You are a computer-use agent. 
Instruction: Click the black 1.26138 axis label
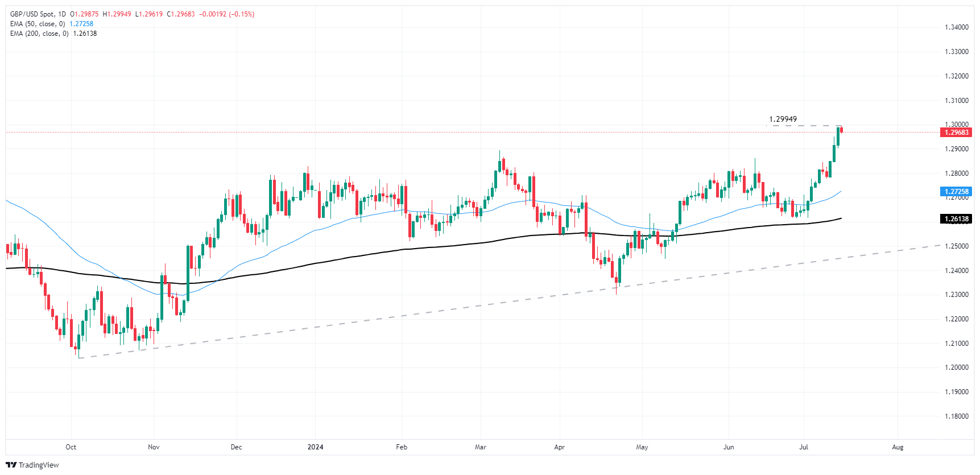tap(956, 219)
